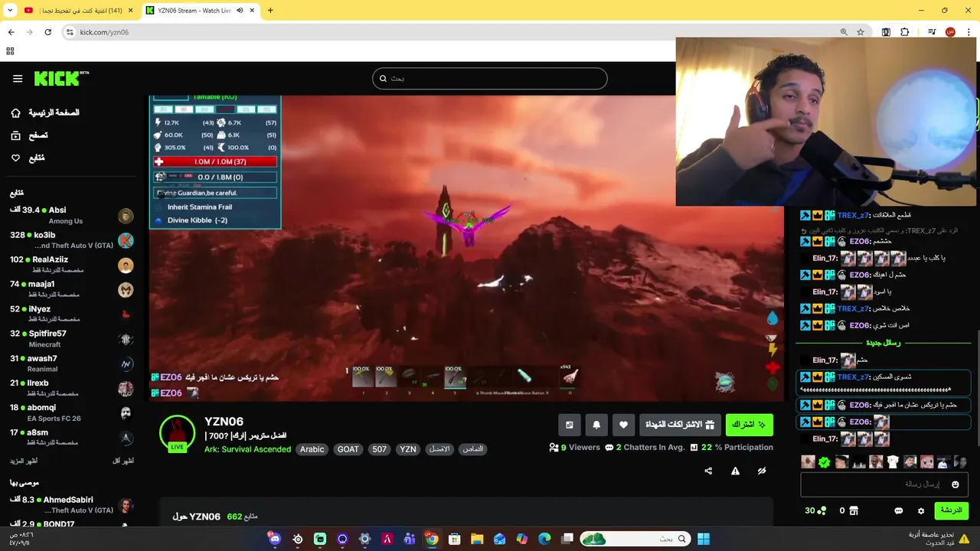The image size is (980, 551).
Task: Follow the channel with heart icon
Action: click(623, 424)
